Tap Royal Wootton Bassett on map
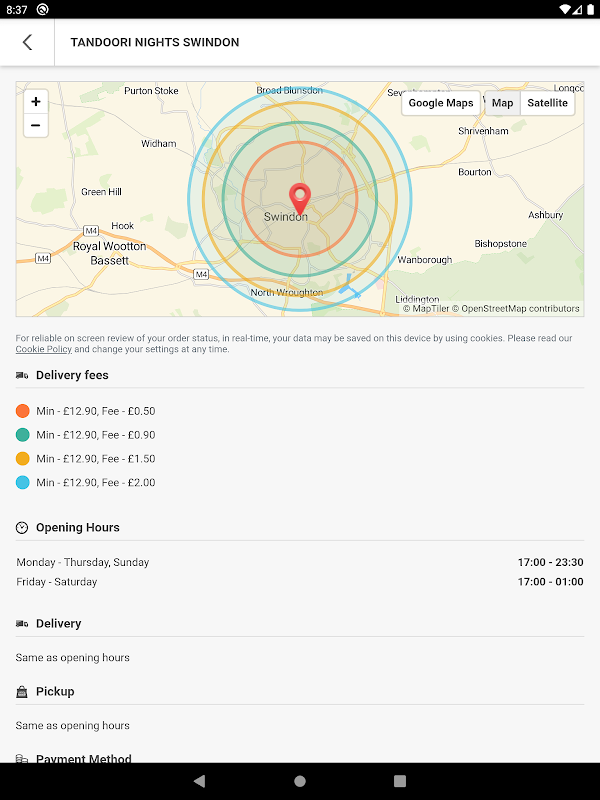The width and height of the screenshot is (600, 800). (x=109, y=254)
